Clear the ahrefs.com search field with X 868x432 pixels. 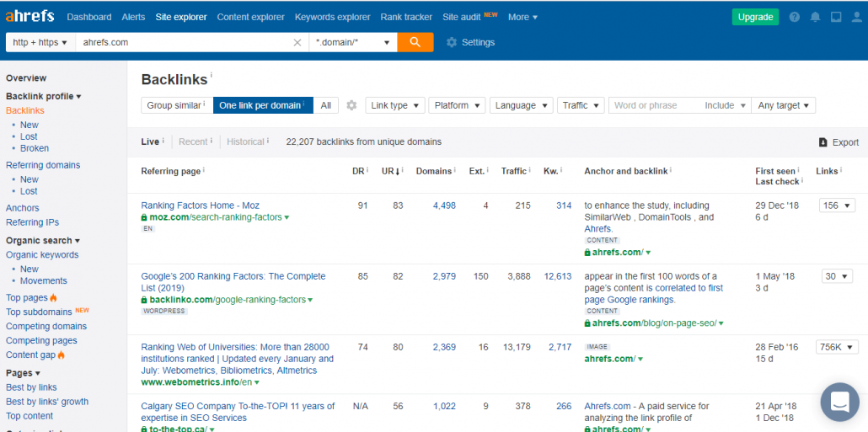pyautogui.click(x=297, y=42)
